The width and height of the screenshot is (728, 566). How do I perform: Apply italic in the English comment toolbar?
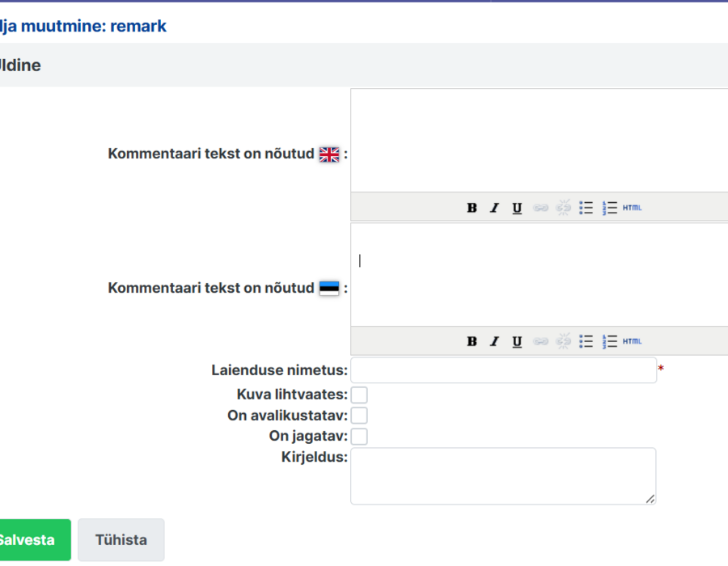tap(494, 208)
